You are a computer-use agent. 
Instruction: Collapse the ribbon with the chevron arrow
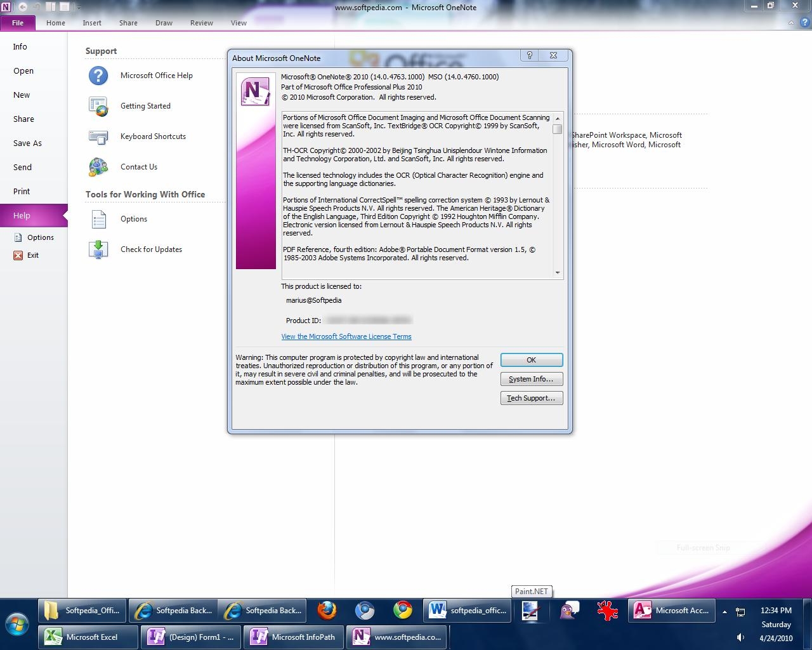(x=790, y=23)
